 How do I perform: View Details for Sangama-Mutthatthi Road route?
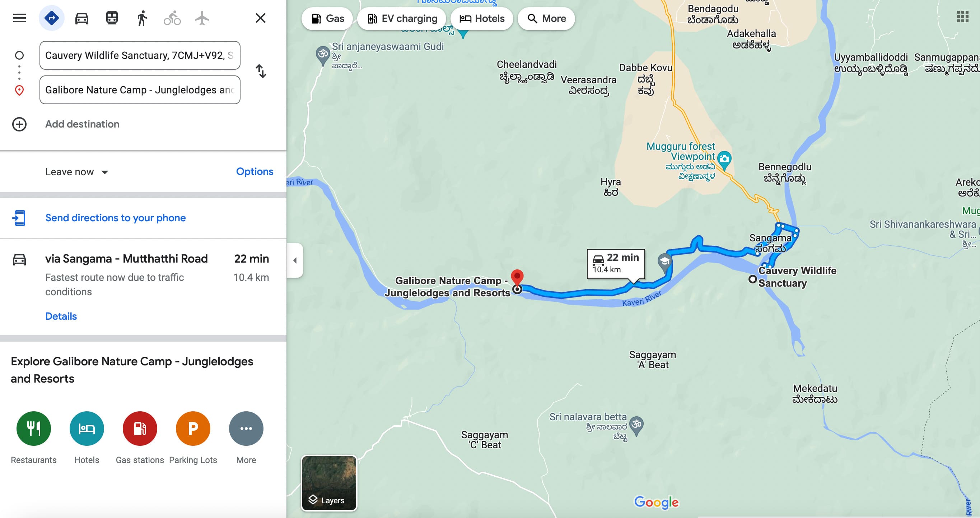61,316
